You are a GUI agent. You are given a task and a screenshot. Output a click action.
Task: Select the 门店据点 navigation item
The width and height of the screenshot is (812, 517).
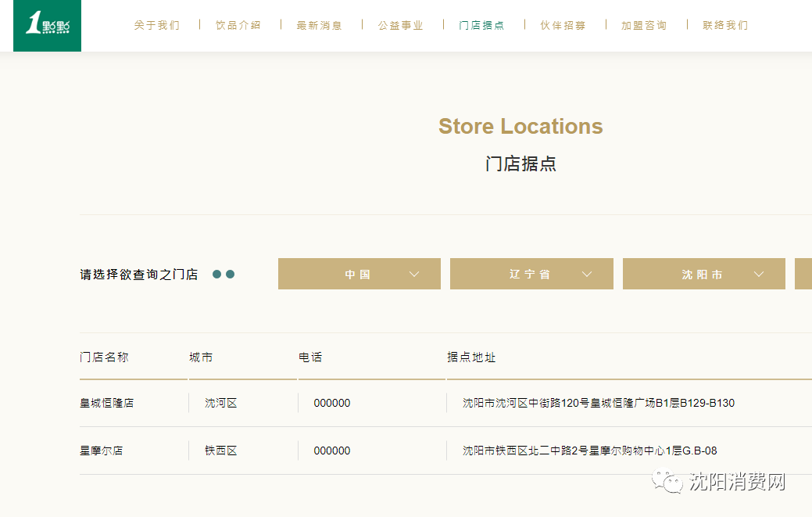(482, 25)
